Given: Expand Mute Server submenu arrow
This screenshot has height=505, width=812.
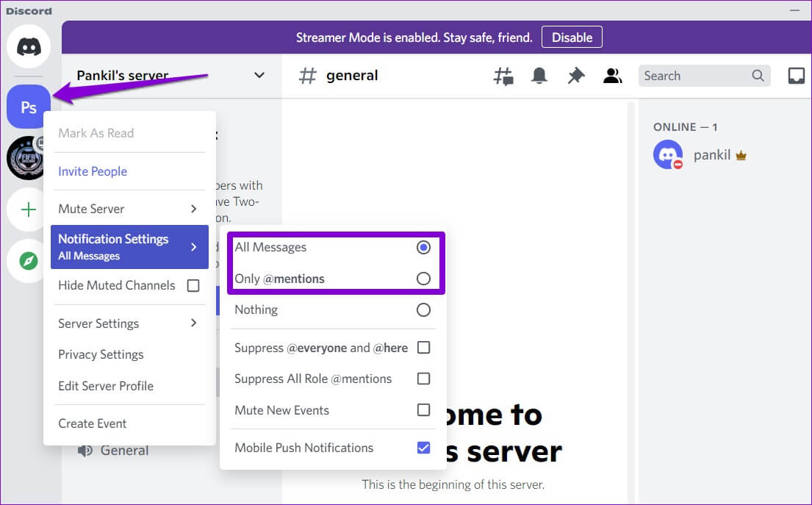Looking at the screenshot, I should pos(194,209).
